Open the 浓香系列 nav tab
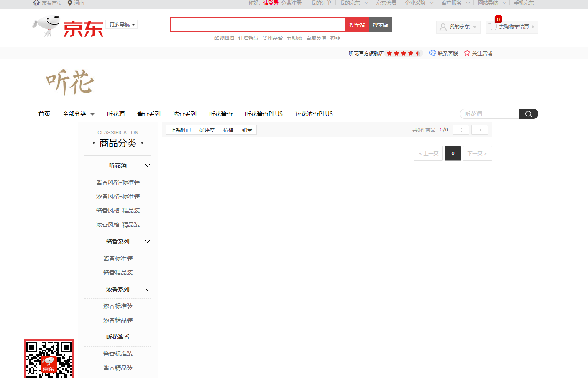The height and width of the screenshot is (378, 588). (x=185, y=114)
